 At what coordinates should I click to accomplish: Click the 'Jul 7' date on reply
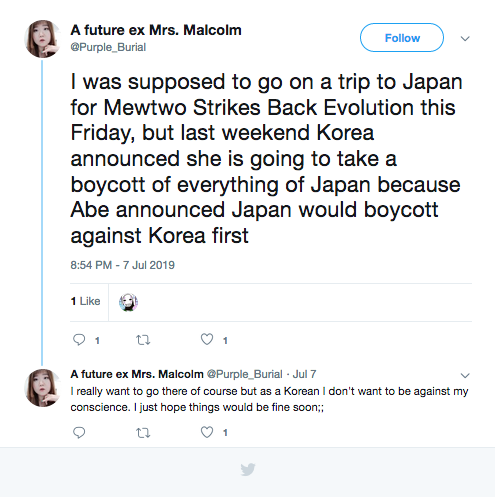point(304,374)
